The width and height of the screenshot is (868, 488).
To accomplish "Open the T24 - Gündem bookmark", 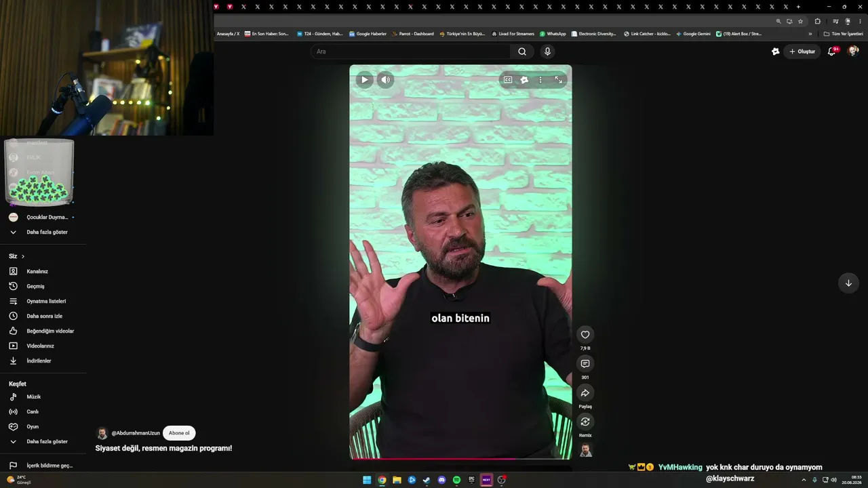I will tap(320, 34).
